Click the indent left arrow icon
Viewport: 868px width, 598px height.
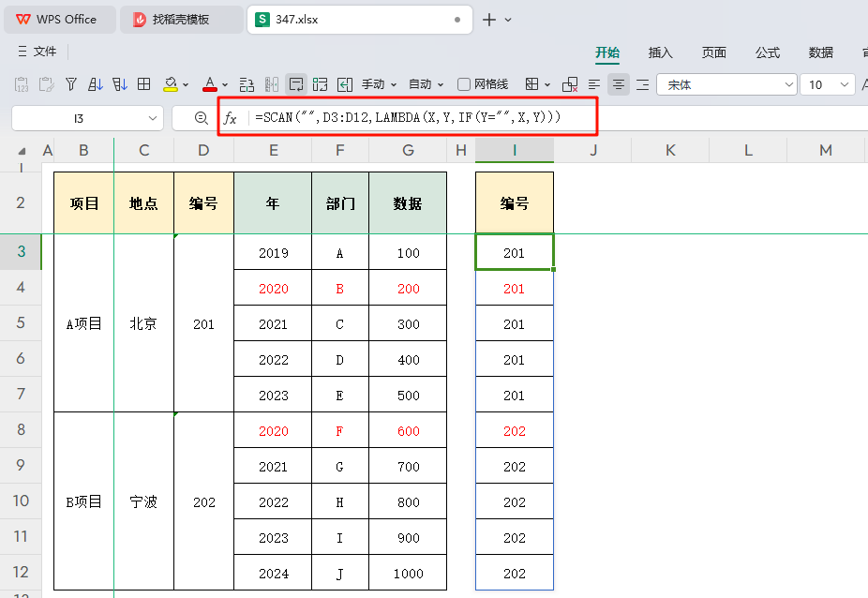pos(345,84)
